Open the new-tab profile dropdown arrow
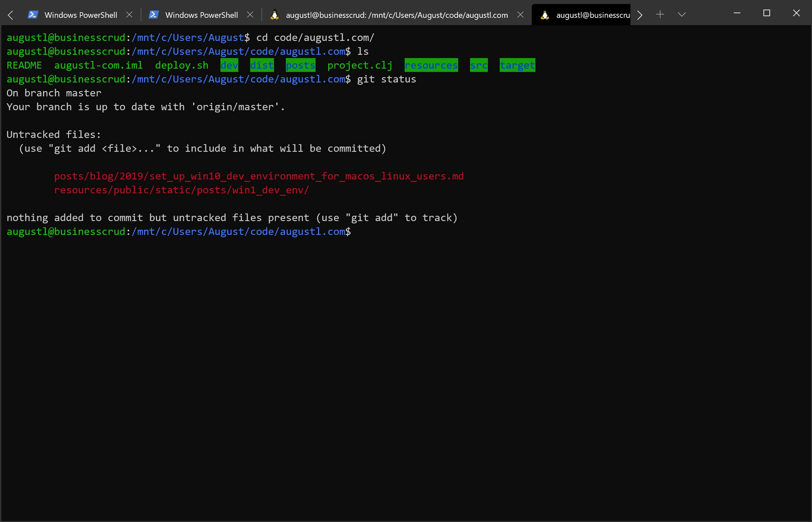Viewport: 812px width, 522px height. pyautogui.click(x=682, y=15)
